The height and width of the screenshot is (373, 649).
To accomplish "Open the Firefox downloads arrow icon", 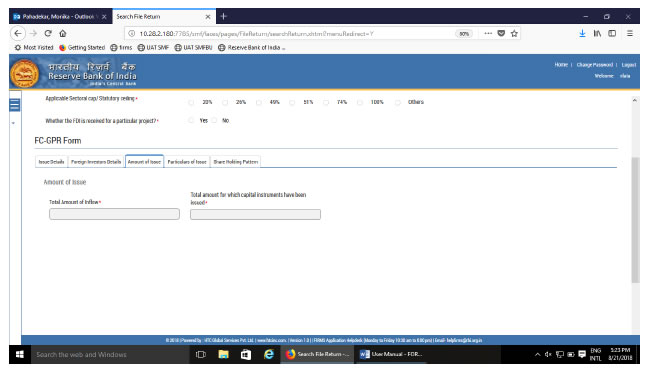I will coord(582,34).
